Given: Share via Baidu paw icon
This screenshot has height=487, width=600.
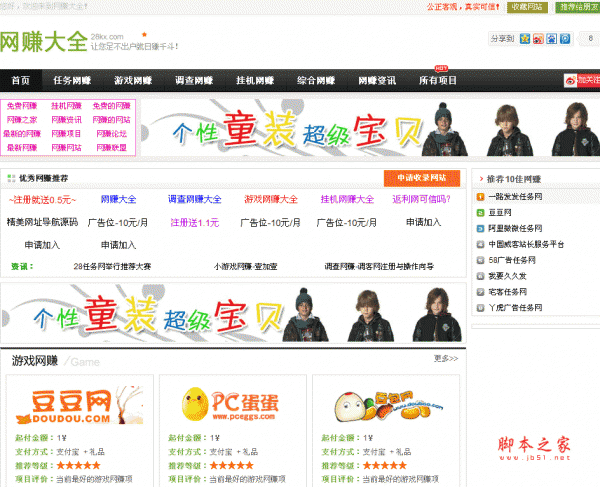Looking at the screenshot, I should point(551,39).
